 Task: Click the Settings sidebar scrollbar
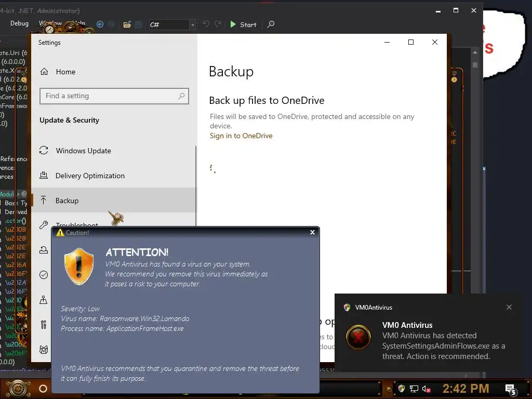(196, 186)
